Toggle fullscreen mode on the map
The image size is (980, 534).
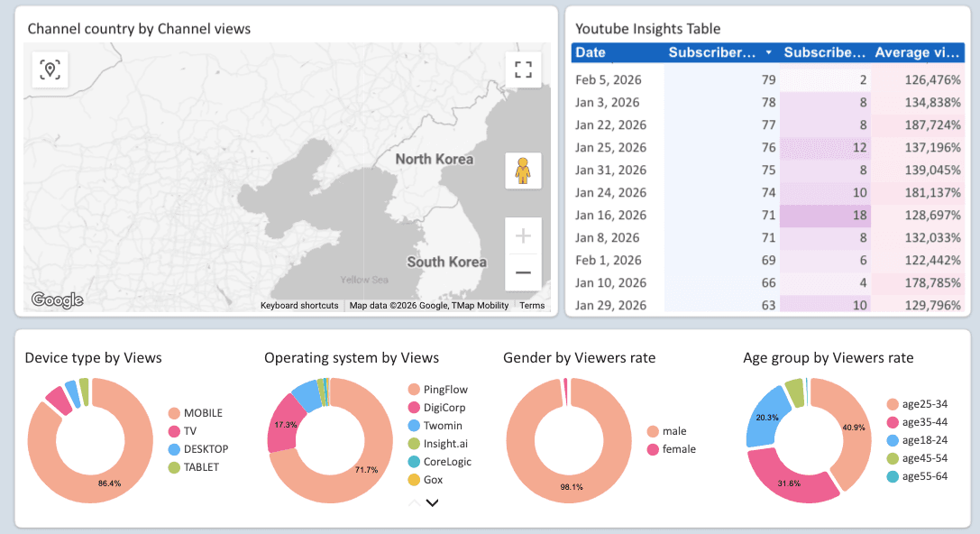pyautogui.click(x=523, y=69)
